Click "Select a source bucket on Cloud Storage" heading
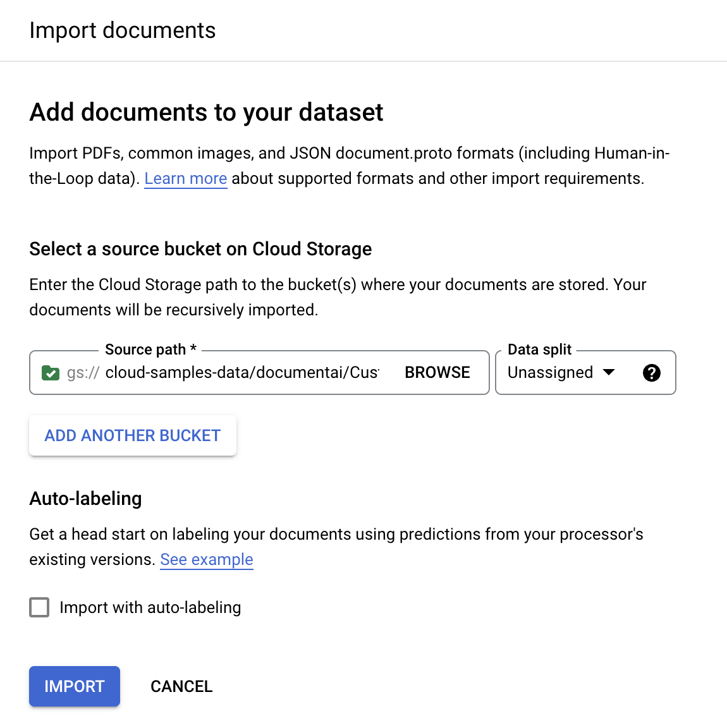Viewport: 727px width, 728px height. coord(200,249)
